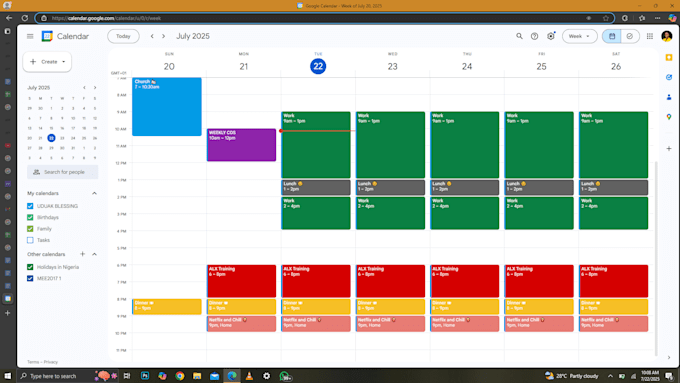The height and width of the screenshot is (383, 680).
Task: Click the Today button
Action: [x=123, y=36]
